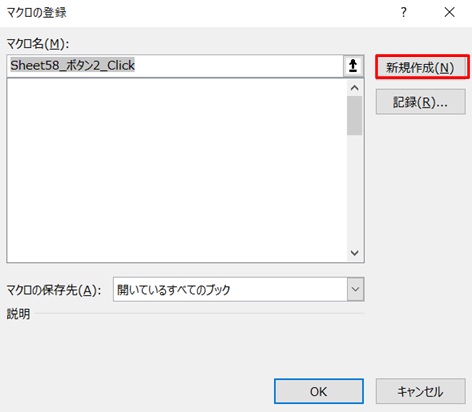Click the マクロ名(M) label
This screenshot has width=472, height=412.
tap(38, 44)
